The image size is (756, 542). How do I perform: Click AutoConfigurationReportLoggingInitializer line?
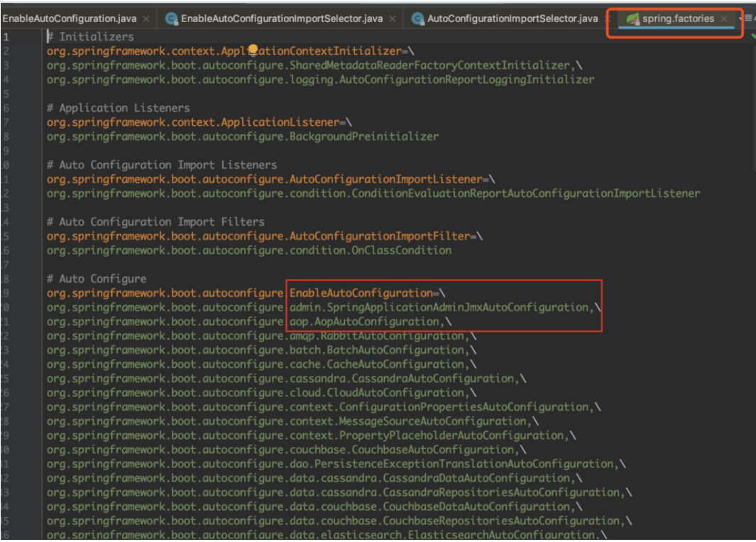click(320, 80)
